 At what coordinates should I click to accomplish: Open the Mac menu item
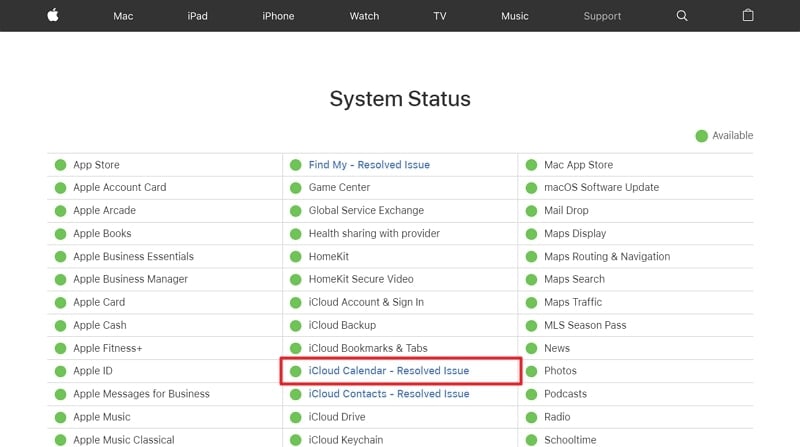[123, 16]
